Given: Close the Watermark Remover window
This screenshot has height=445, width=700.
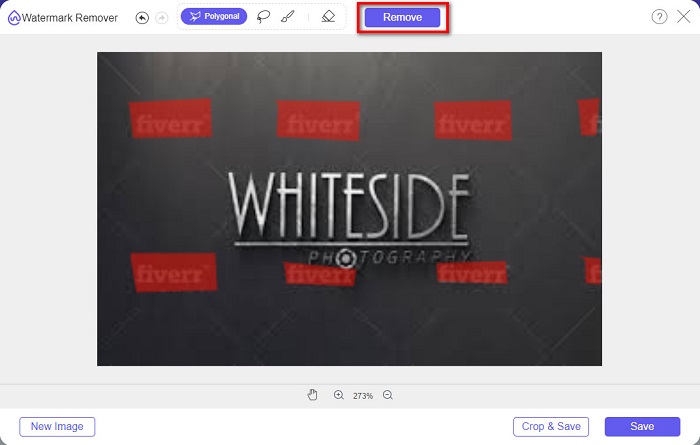Looking at the screenshot, I should coord(683,17).
